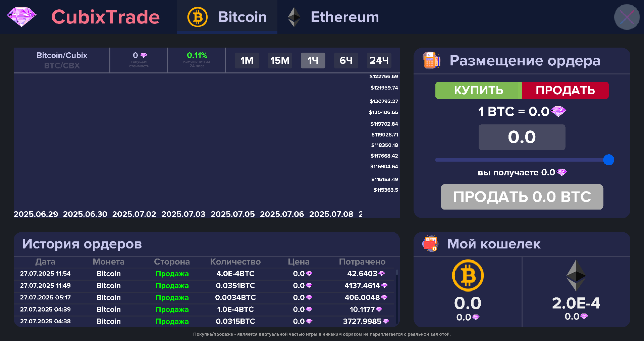
Task: Click the 0.0351BTC quantity cell
Action: (x=235, y=286)
